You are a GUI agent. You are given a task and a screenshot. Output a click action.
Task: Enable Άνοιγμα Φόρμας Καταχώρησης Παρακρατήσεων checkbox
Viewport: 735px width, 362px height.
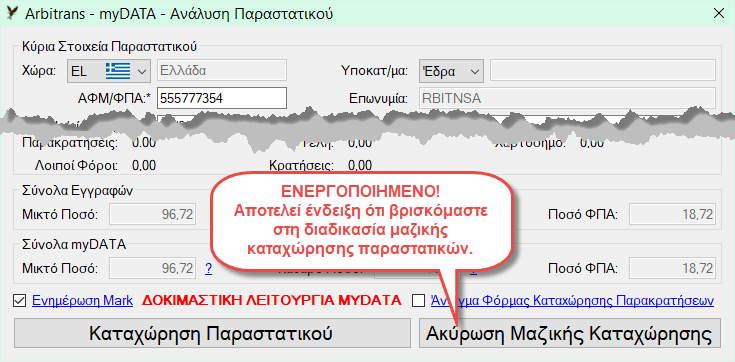point(418,301)
